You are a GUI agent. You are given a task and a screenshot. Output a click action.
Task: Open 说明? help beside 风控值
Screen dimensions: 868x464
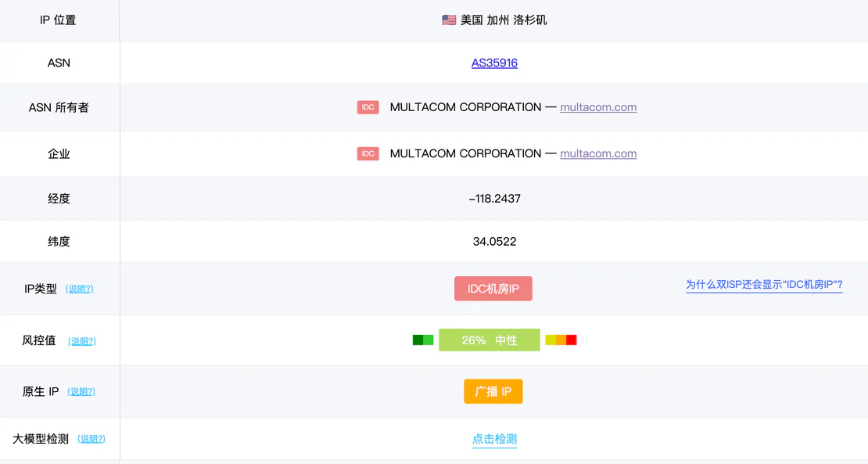[x=81, y=340]
